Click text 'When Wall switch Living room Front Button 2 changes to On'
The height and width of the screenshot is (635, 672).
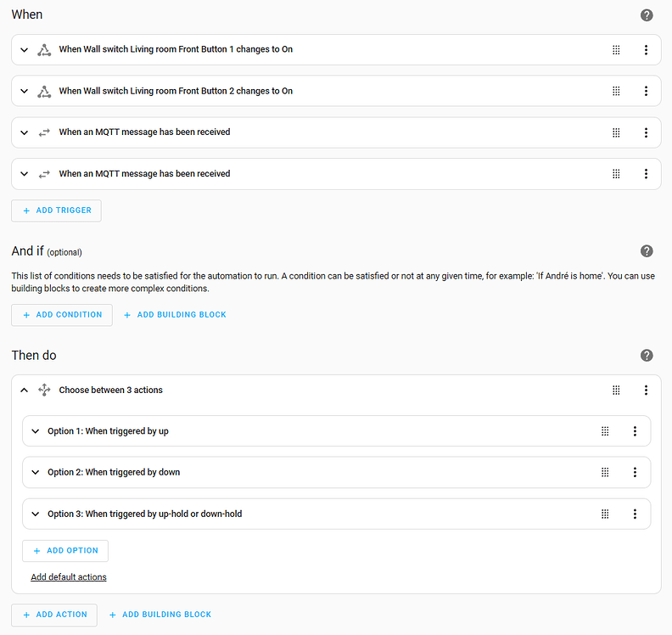(176, 91)
